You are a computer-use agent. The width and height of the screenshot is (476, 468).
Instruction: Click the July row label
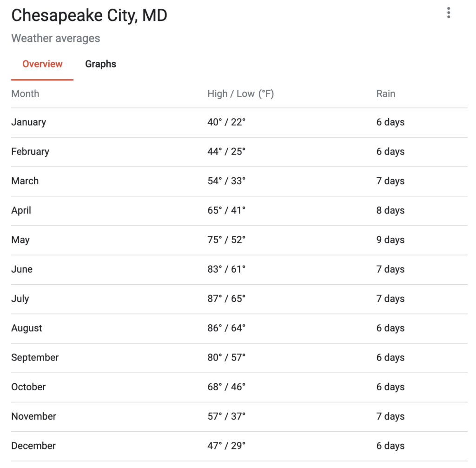(20, 299)
